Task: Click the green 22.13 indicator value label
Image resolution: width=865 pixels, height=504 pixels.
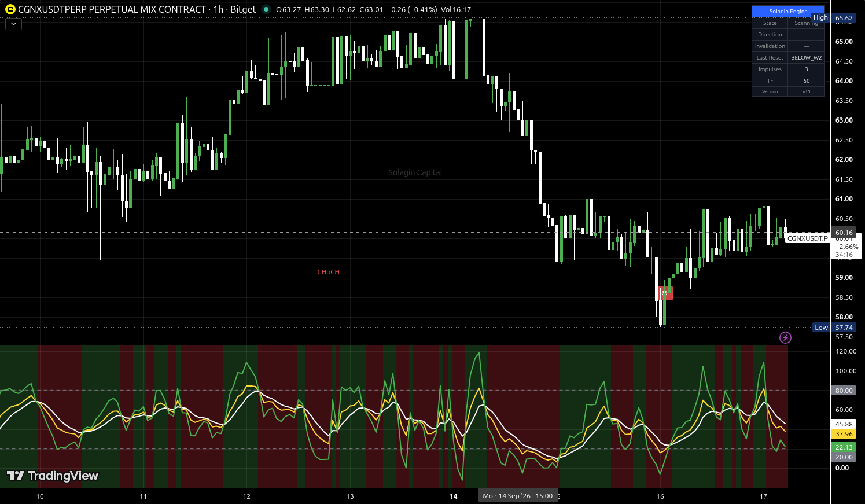Action: coord(844,447)
